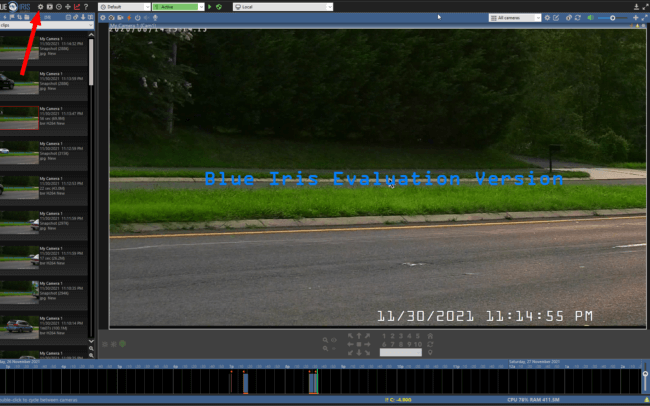The image size is (650, 406).
Task: Open the clips view dropdown
Action: [46, 25]
